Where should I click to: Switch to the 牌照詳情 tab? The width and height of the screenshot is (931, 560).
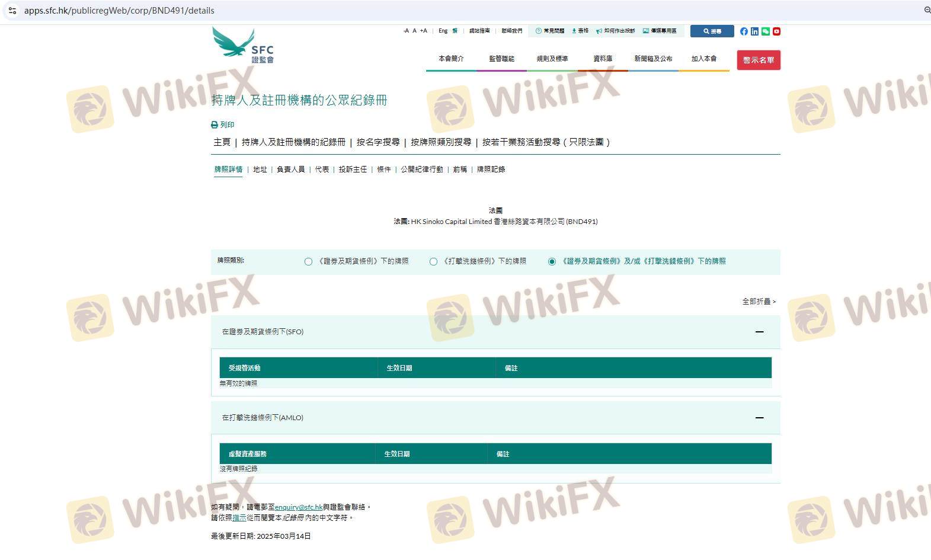tap(228, 169)
